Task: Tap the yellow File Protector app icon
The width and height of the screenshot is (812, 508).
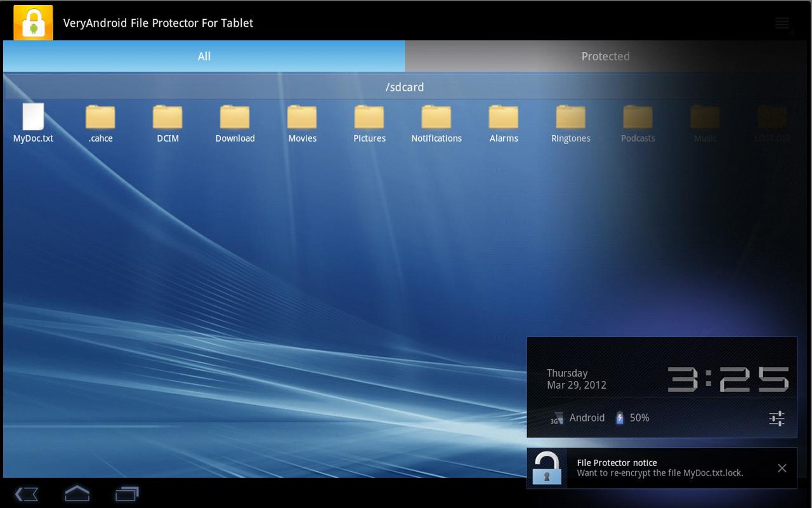Action: point(33,23)
